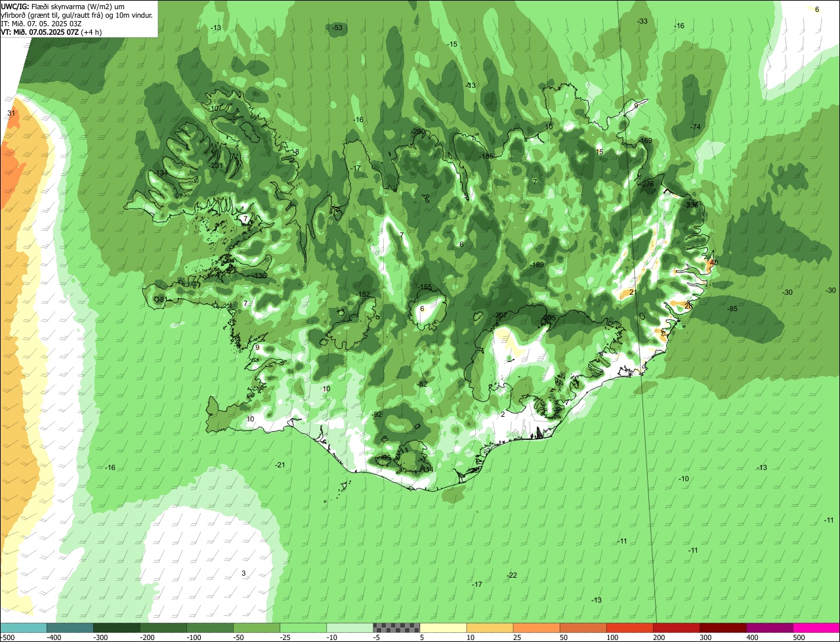This screenshot has width=840, height=642.
Task: Click the checkered swatch between -5 and 5
Action: 396,628
